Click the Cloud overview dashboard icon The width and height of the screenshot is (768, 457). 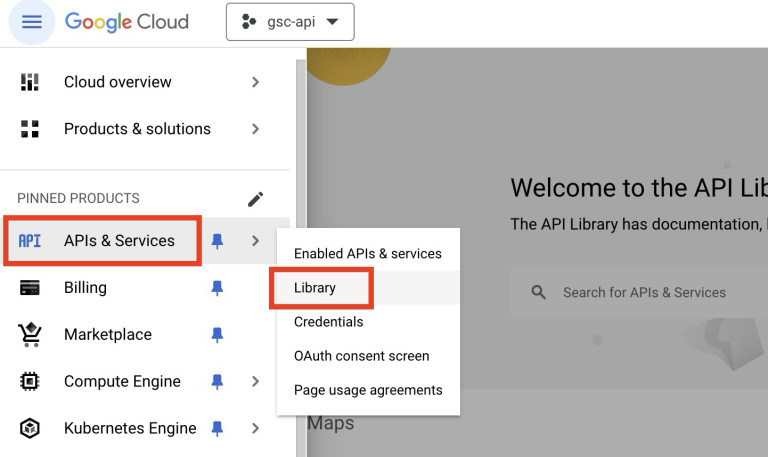pyautogui.click(x=29, y=82)
